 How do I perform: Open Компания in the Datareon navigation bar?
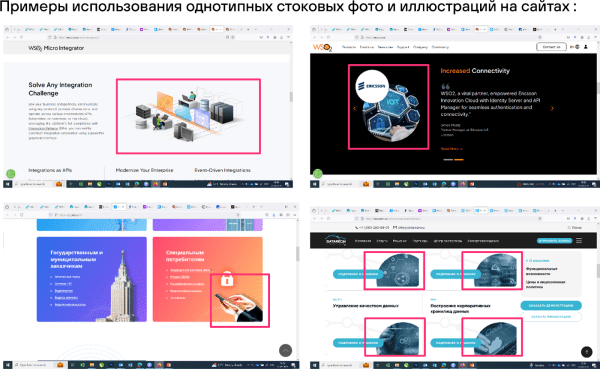363,241
